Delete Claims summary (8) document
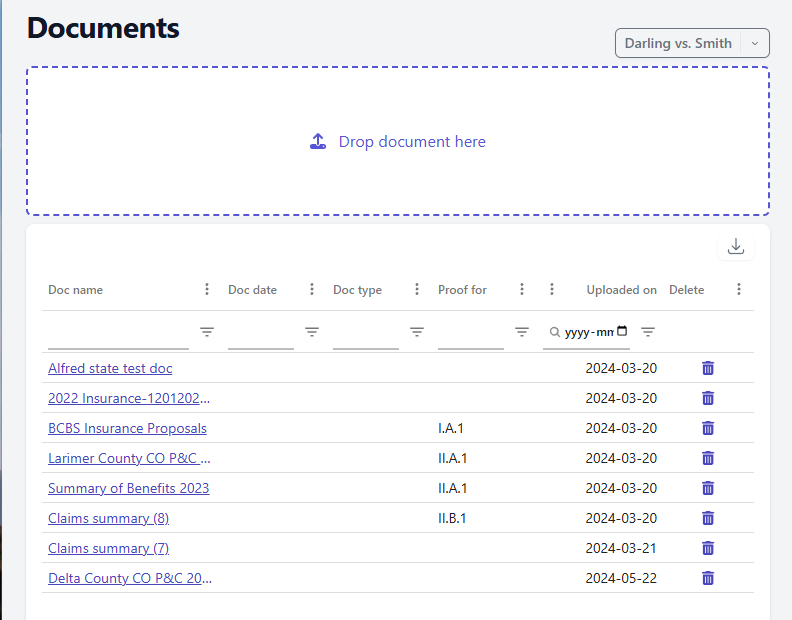Screen dimensions: 792x620 click(x=708, y=518)
